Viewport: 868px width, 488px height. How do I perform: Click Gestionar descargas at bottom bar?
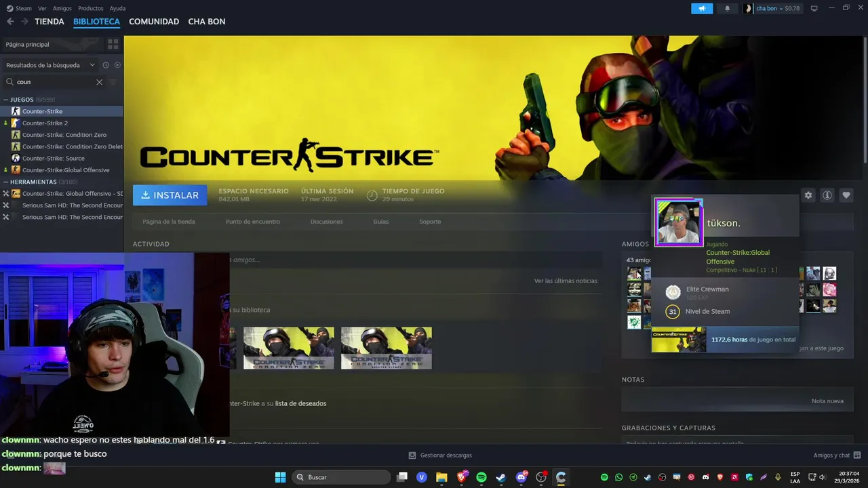click(x=440, y=455)
